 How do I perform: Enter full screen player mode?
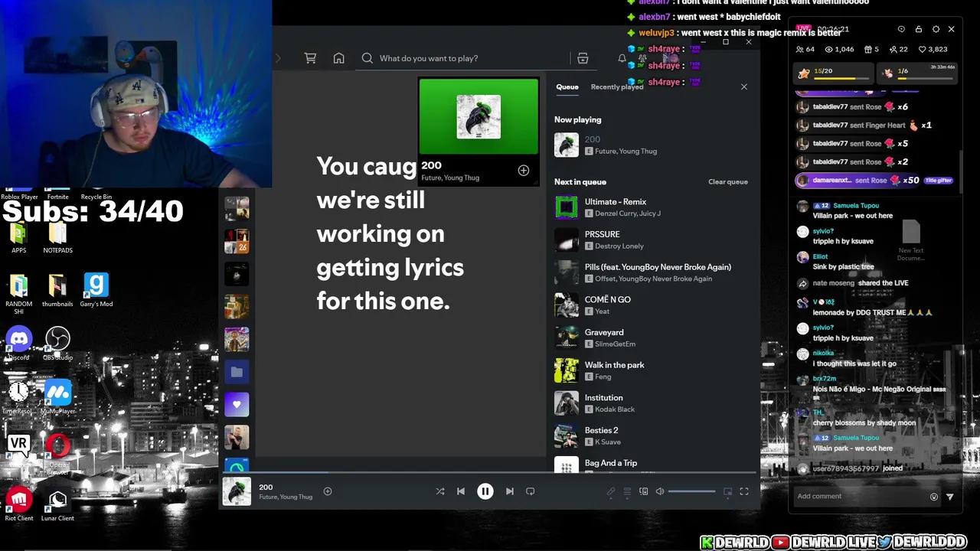pos(744,491)
